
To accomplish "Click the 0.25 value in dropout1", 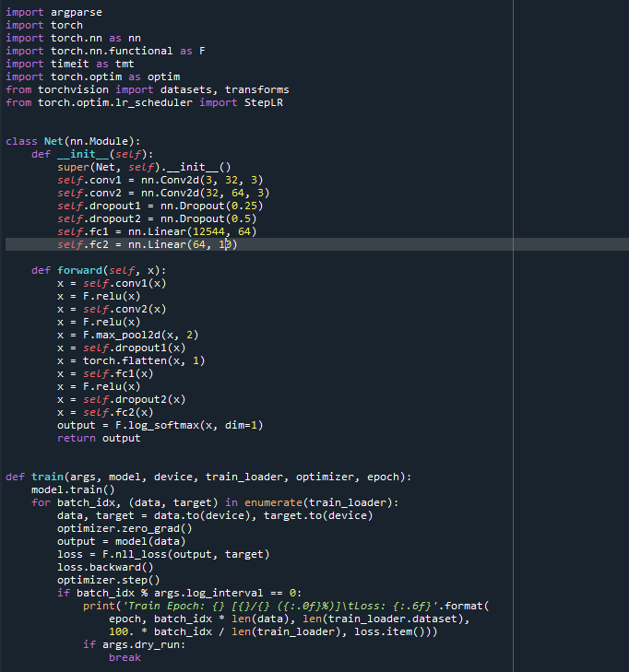I will (x=246, y=206).
